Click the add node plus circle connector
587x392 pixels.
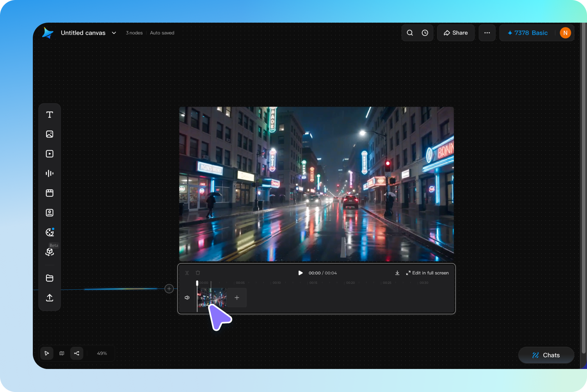coord(169,289)
